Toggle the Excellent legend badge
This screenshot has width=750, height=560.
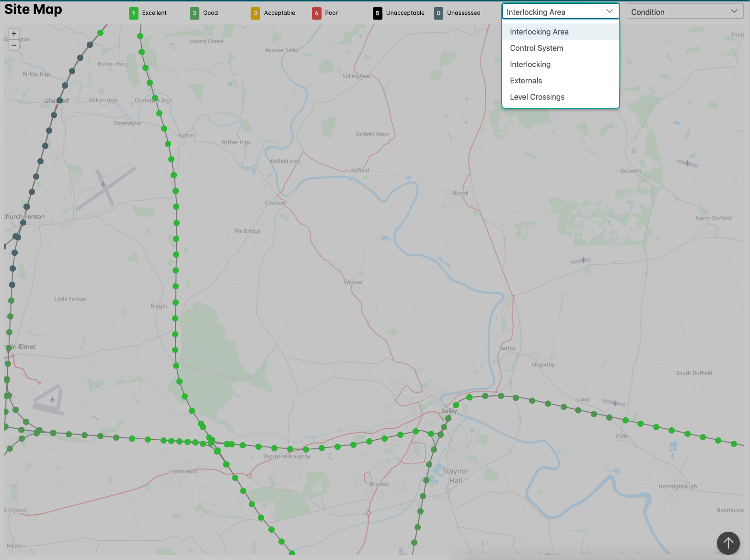[134, 13]
